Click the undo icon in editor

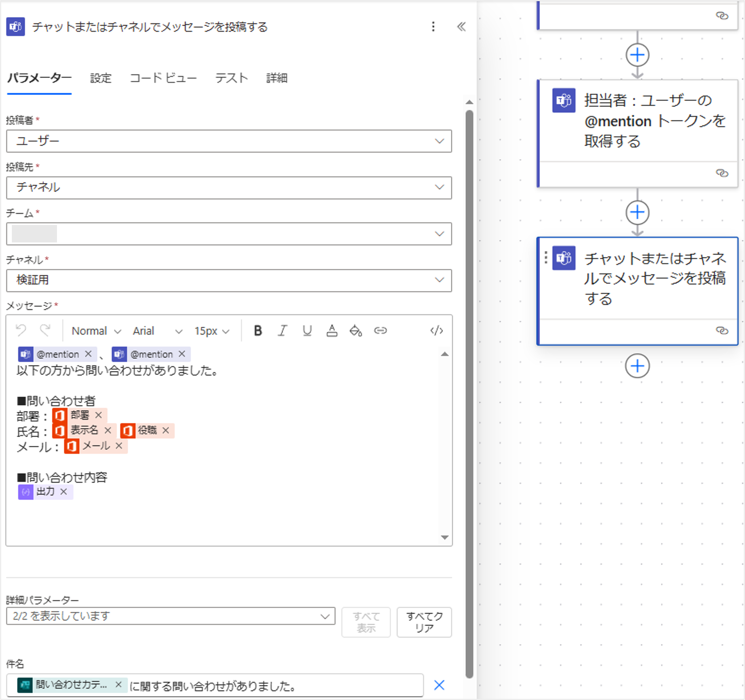[21, 331]
